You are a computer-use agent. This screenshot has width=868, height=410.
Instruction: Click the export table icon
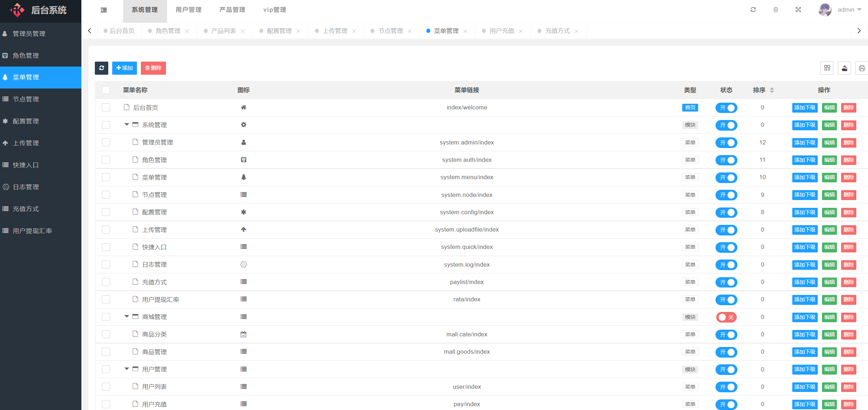coord(844,68)
